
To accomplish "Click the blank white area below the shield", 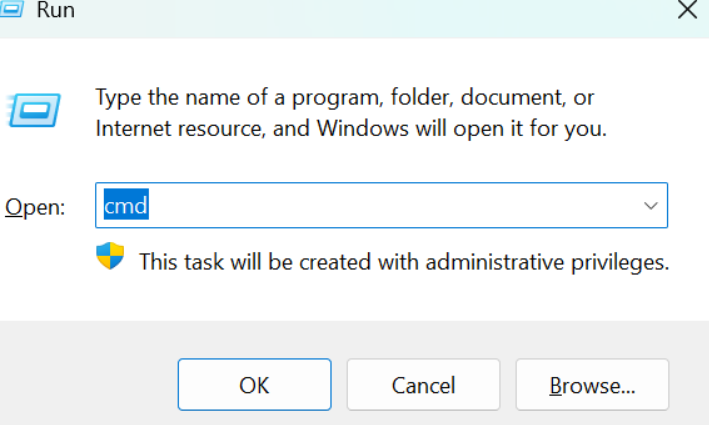I will click(x=110, y=296).
